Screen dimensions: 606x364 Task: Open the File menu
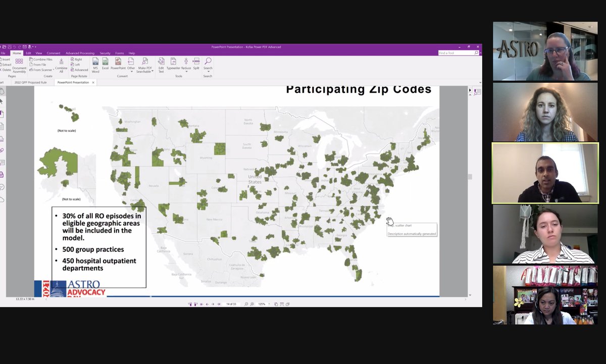pyautogui.click(x=3, y=53)
